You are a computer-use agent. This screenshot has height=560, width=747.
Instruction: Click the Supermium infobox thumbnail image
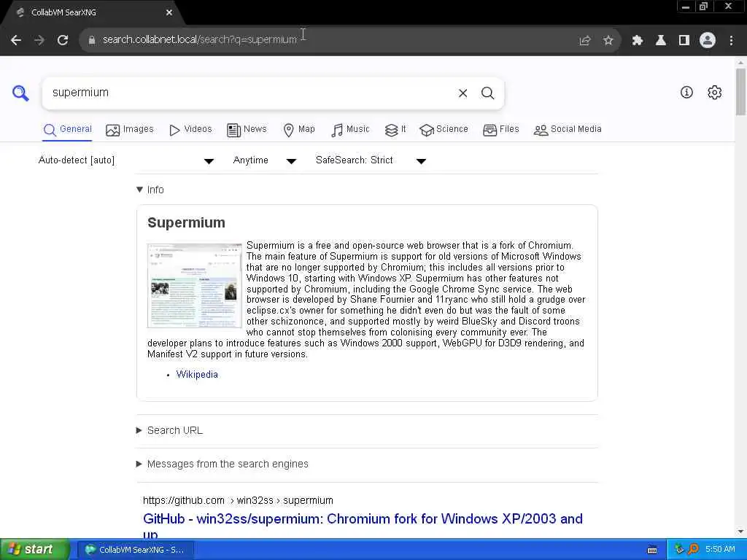click(194, 285)
